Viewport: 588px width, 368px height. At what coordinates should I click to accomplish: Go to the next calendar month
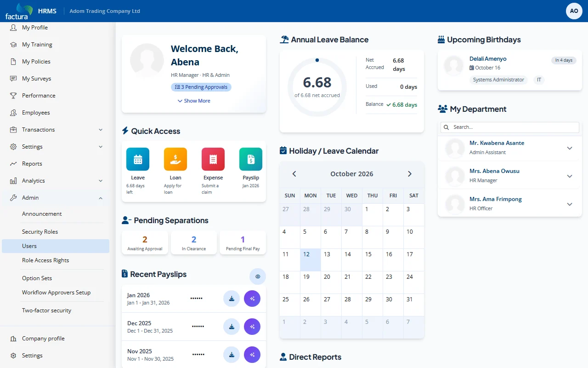click(x=410, y=174)
